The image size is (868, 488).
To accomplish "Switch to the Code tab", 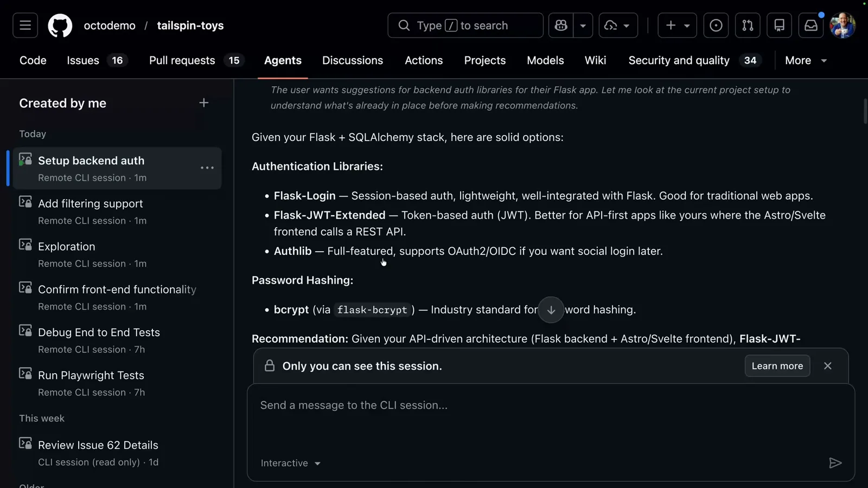I will coord(33,60).
